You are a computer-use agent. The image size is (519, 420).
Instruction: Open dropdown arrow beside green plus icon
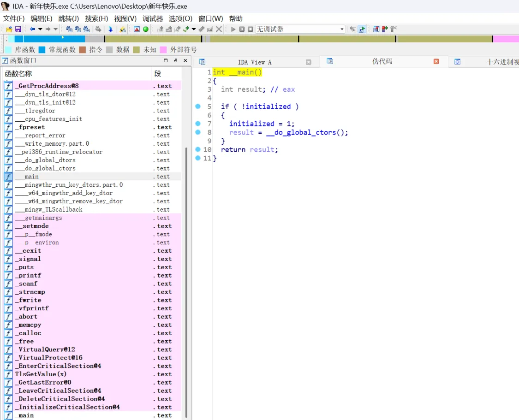tap(194, 29)
